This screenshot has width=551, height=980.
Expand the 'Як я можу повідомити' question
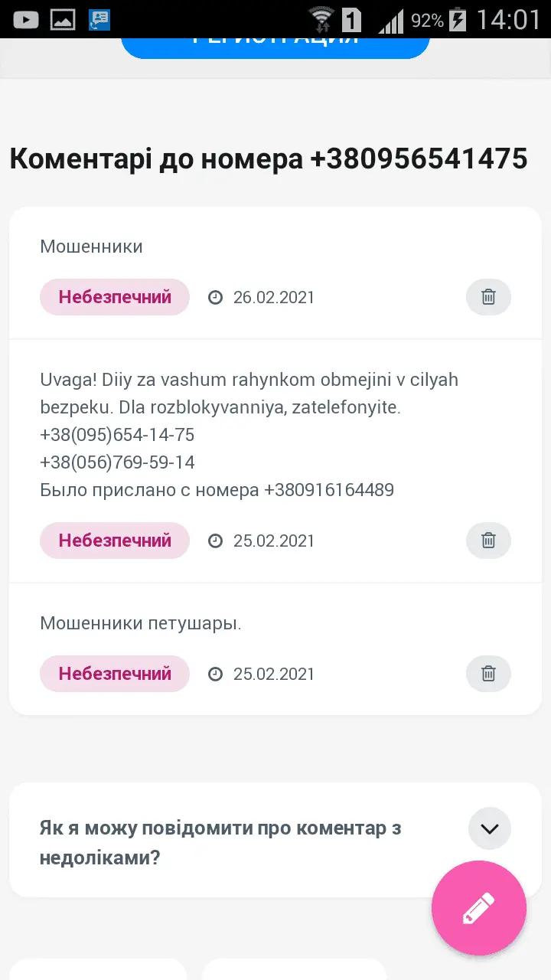[x=490, y=828]
